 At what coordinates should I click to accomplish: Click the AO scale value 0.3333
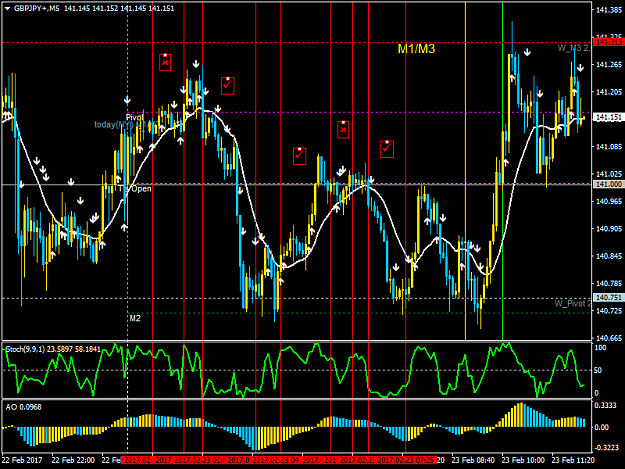coord(607,405)
